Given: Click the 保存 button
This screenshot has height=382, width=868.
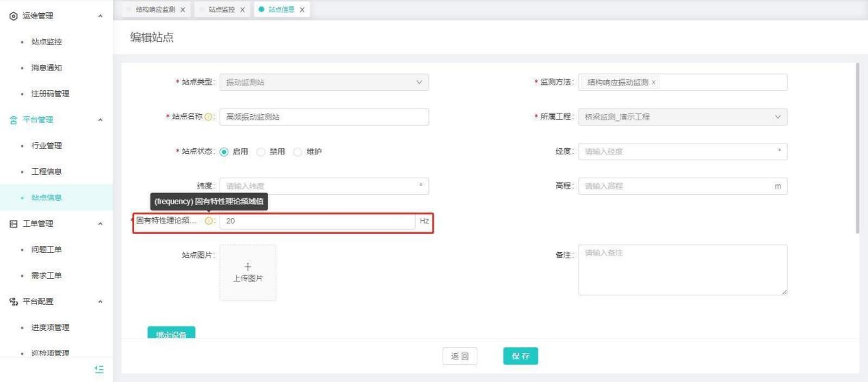Looking at the screenshot, I should 521,356.
